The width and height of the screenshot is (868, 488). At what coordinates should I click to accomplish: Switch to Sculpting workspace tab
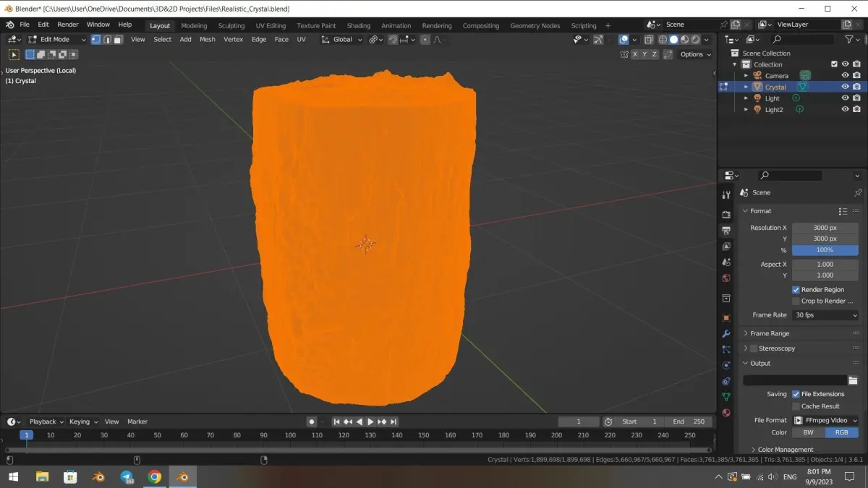(231, 25)
